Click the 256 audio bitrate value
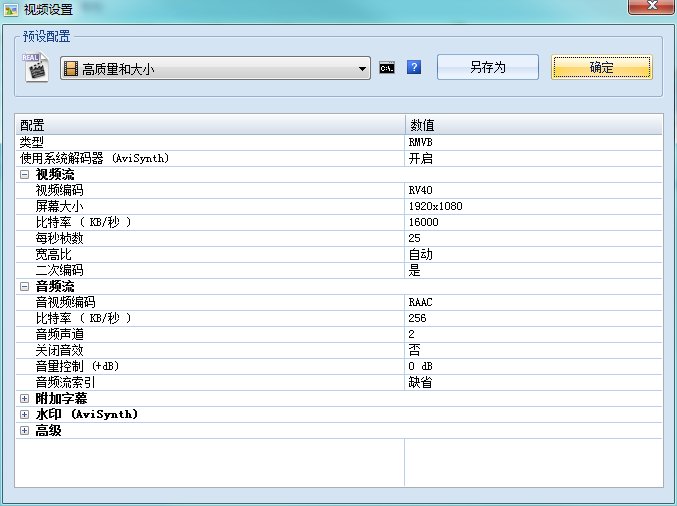The image size is (677, 506). [417, 318]
